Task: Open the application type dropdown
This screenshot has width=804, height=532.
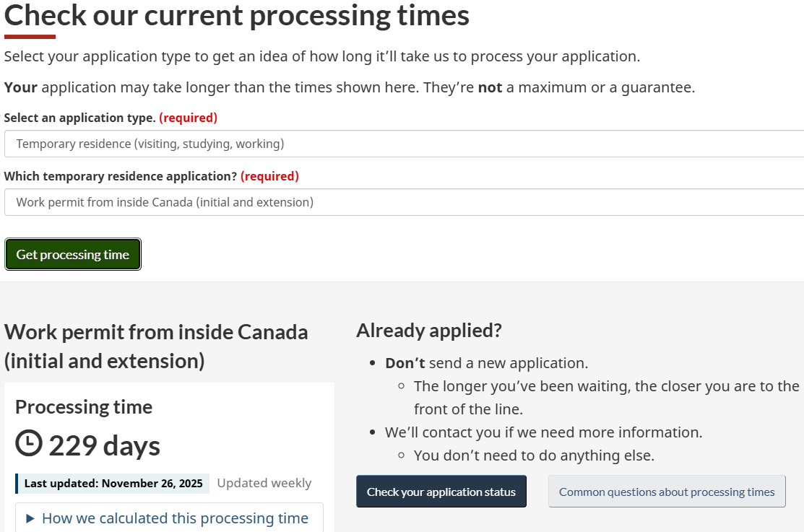Action: click(x=403, y=144)
